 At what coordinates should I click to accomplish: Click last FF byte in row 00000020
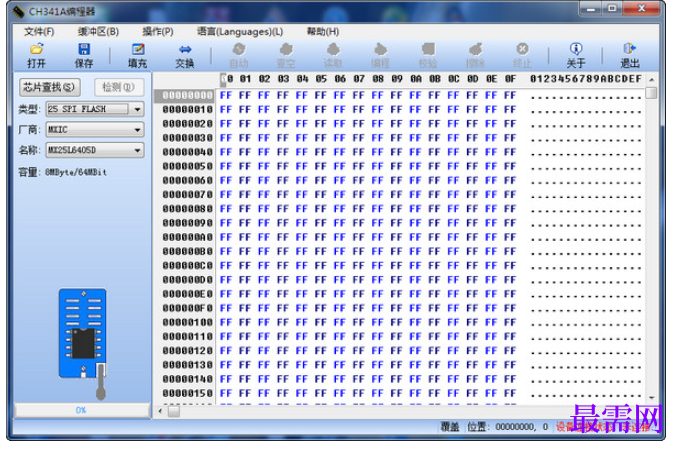click(510, 124)
